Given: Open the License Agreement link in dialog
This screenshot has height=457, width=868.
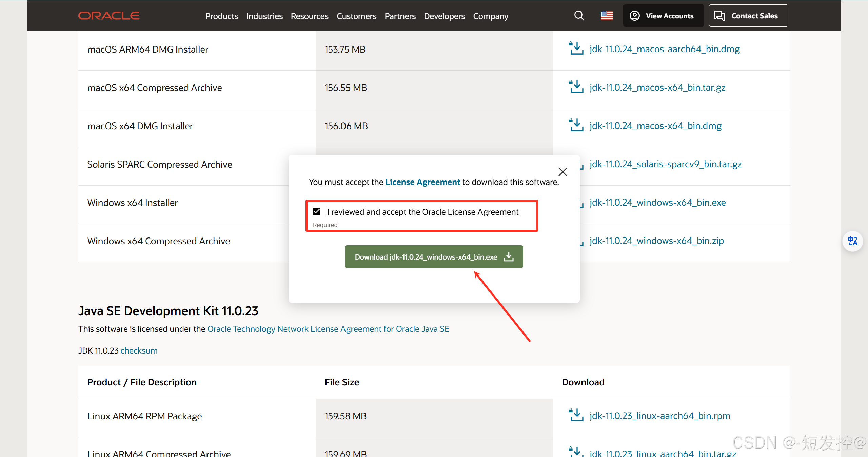Looking at the screenshot, I should [x=422, y=182].
